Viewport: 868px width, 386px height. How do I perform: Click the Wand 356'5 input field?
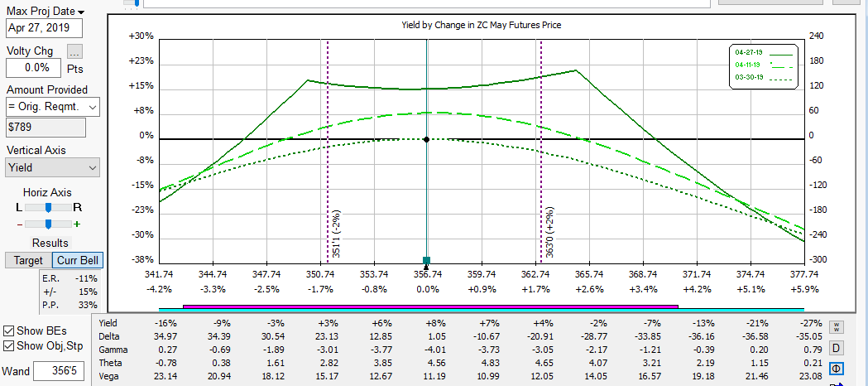pyautogui.click(x=59, y=370)
